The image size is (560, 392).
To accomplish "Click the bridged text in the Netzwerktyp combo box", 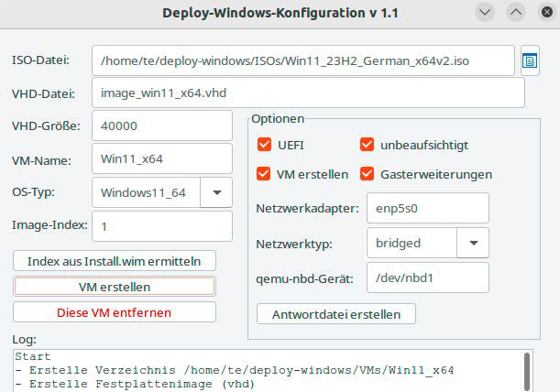I will [x=398, y=243].
